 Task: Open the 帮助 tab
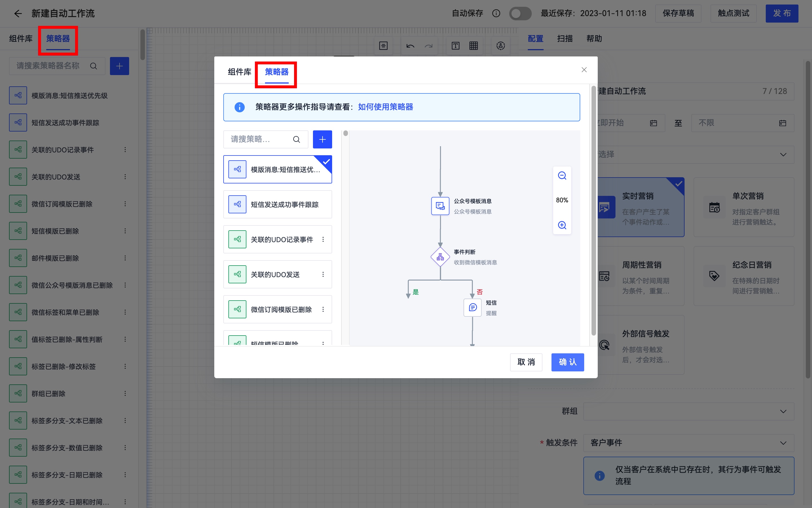594,39
